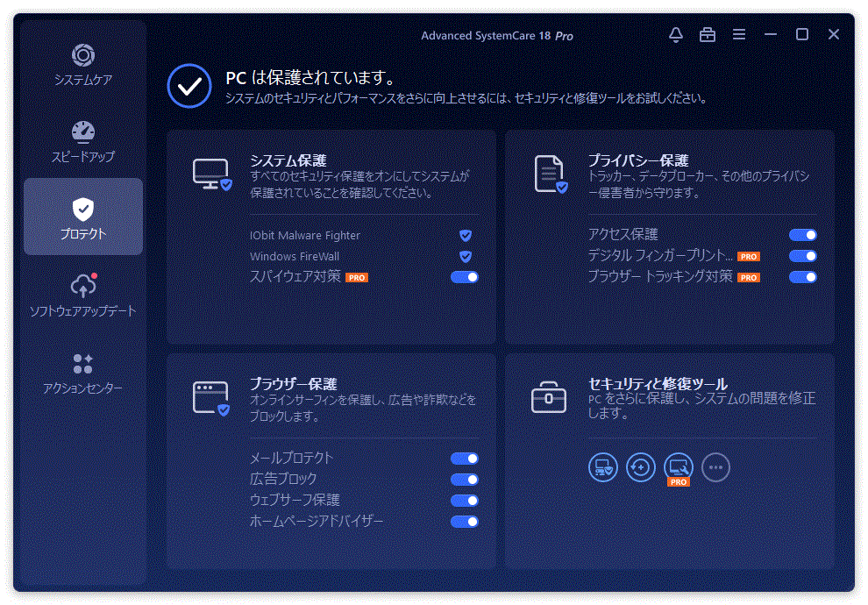This screenshot has height=605, width=868.
Task: Click the IObit Malware Fighter shield status
Action: 466,236
